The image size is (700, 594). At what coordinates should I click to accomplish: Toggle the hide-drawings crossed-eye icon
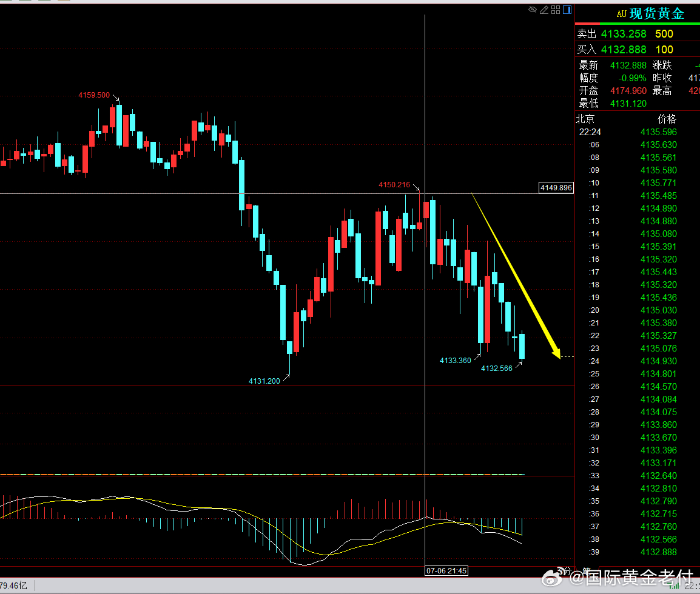coord(533,10)
